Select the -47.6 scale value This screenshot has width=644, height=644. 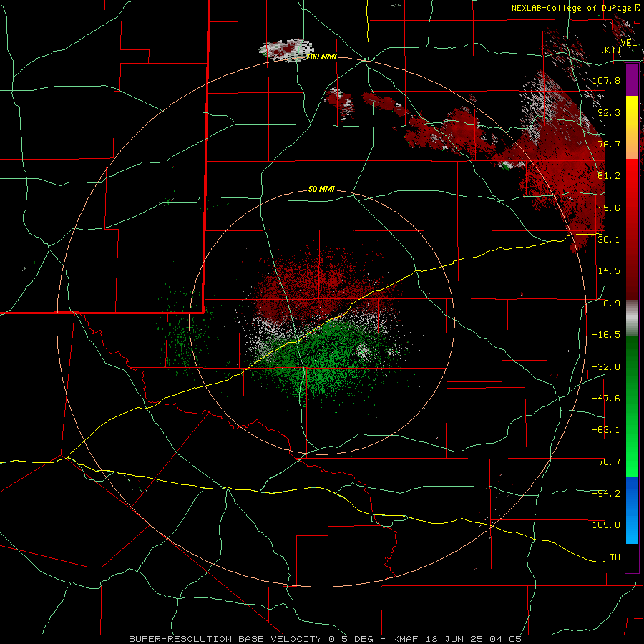606,399
